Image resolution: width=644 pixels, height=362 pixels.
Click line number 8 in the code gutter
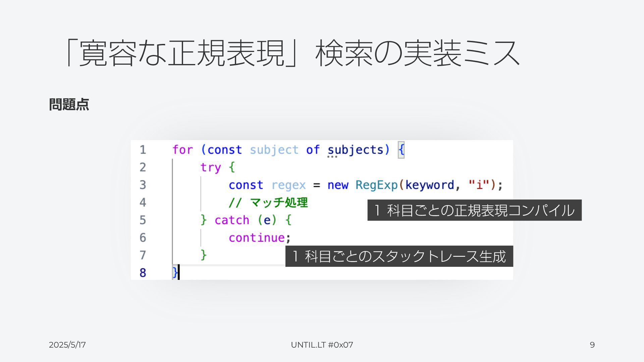coord(143,273)
